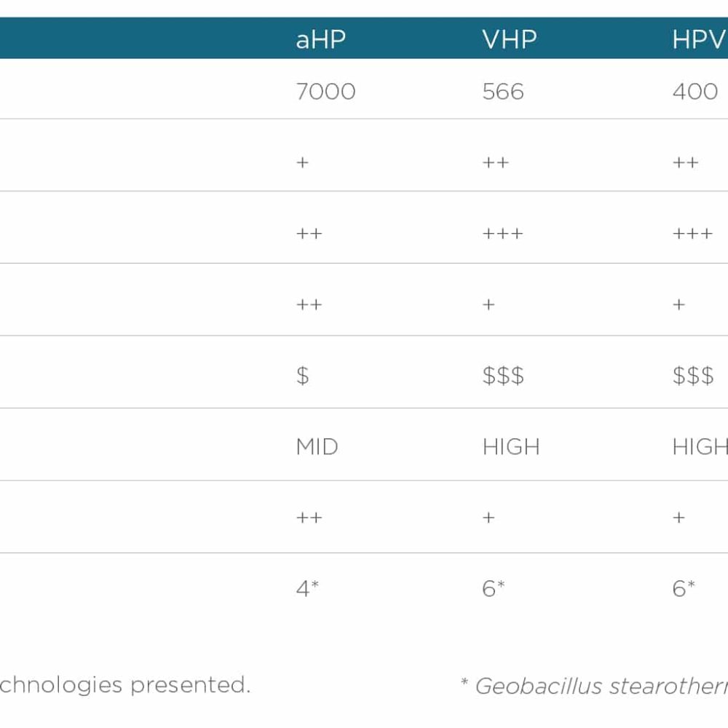Click the ++ cell directly below 566
This screenshot has width=728, height=728.
click(496, 162)
